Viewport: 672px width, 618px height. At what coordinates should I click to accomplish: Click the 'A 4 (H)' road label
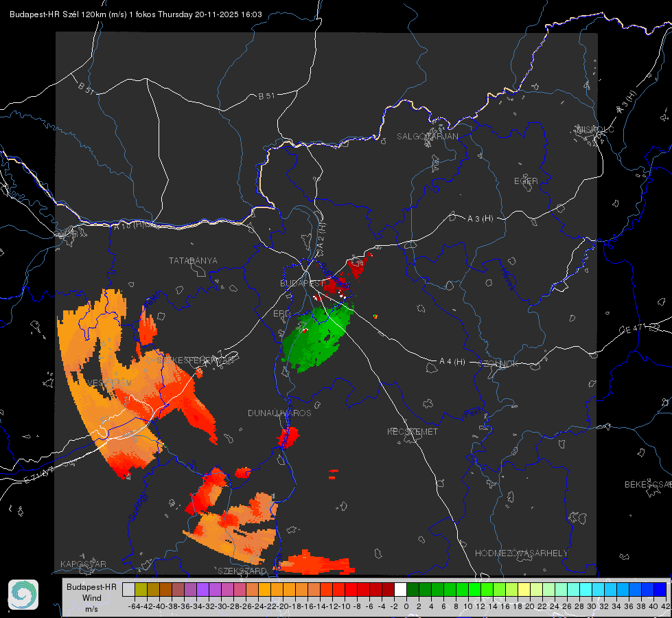coord(452,362)
